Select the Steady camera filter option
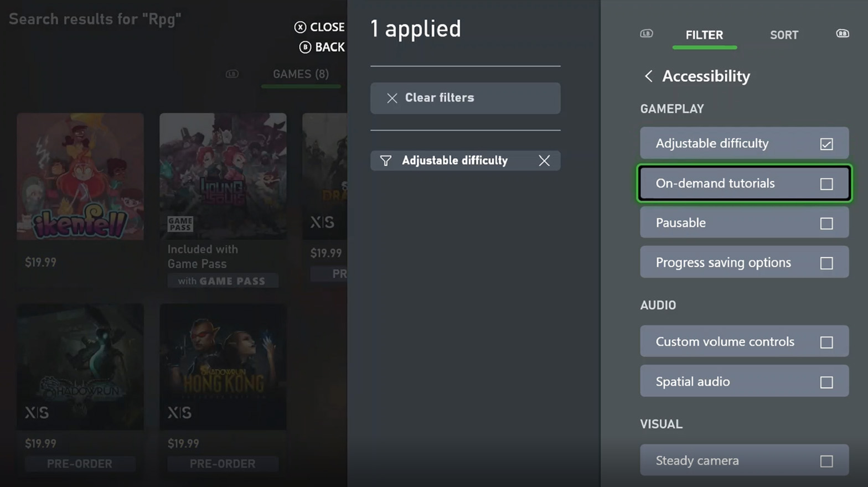868x487 pixels. tap(826, 461)
